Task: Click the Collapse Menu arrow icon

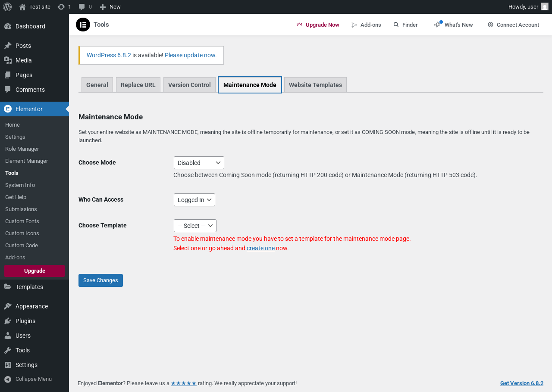Action: pyautogui.click(x=8, y=379)
